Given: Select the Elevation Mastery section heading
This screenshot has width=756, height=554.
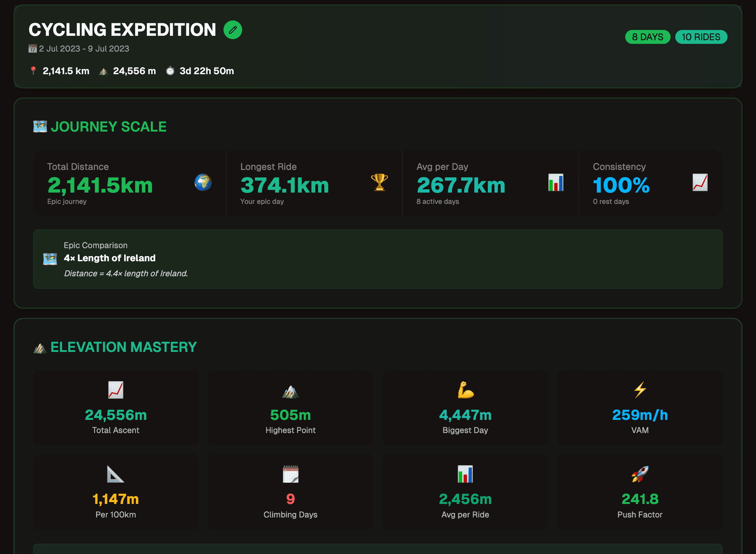Looking at the screenshot, I should tap(123, 347).
